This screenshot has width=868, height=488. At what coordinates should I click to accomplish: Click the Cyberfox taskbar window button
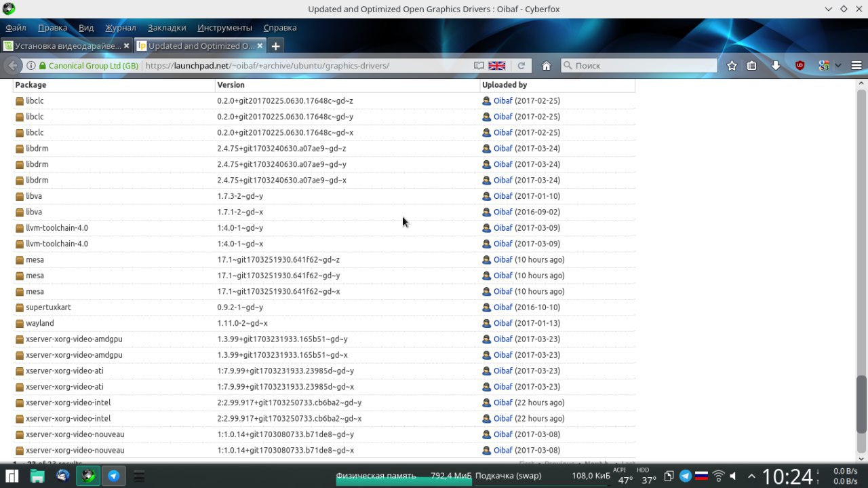88,476
